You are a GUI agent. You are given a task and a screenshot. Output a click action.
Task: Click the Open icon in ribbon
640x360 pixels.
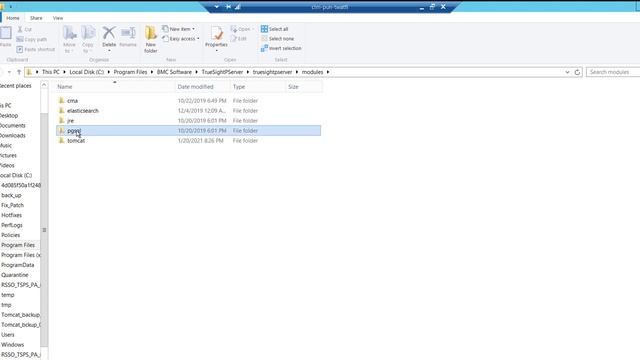point(234,29)
